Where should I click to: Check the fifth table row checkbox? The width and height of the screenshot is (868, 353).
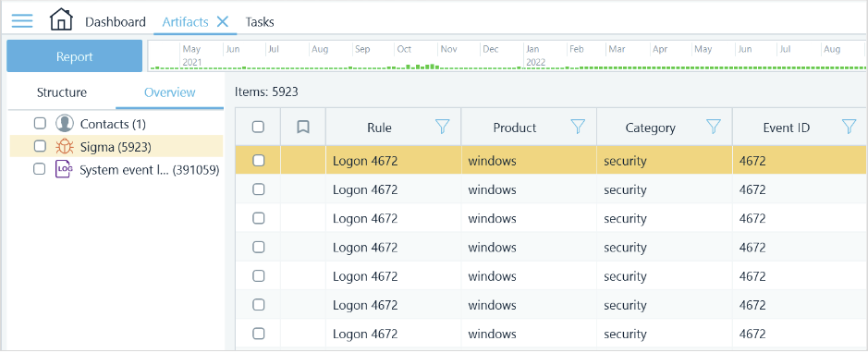pos(259,275)
